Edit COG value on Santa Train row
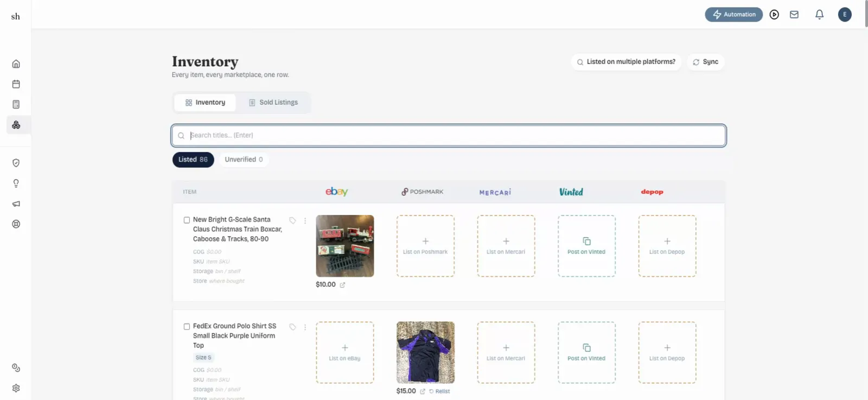 click(214, 252)
